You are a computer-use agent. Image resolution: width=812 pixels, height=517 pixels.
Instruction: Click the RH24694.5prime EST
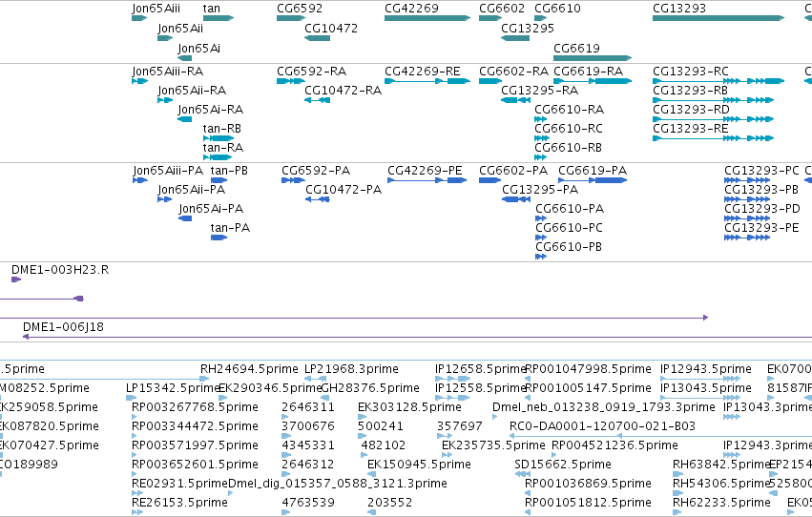249,369
